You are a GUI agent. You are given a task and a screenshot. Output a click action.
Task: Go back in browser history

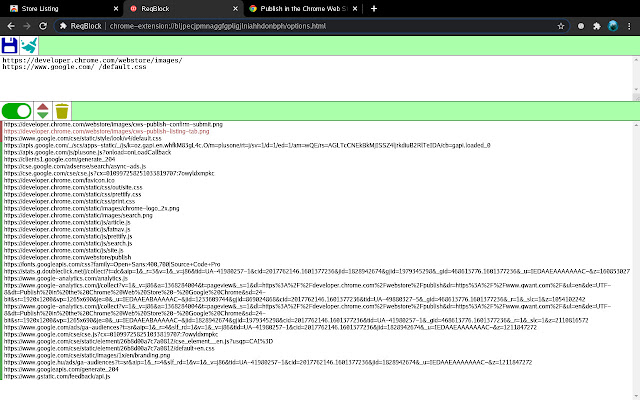11,26
